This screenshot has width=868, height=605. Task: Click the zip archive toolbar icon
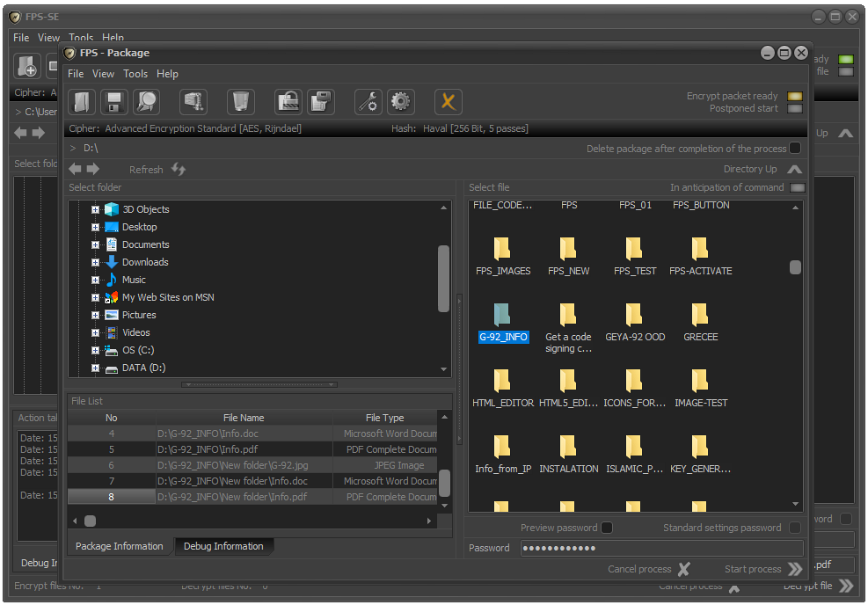point(193,102)
